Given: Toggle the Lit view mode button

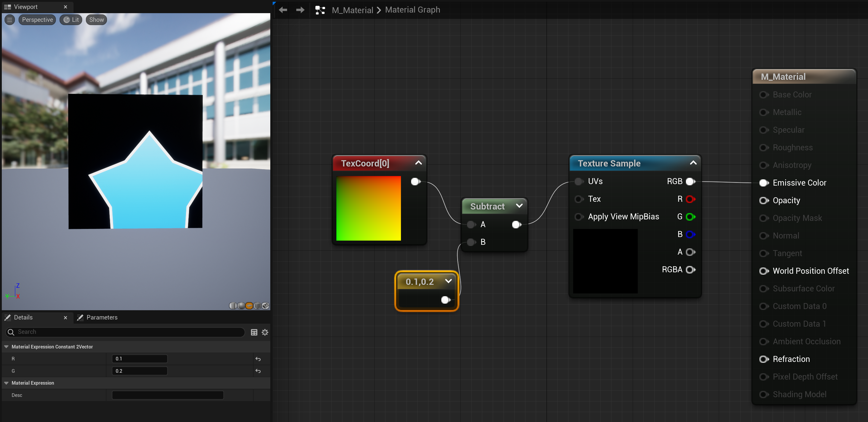Looking at the screenshot, I should (x=71, y=20).
